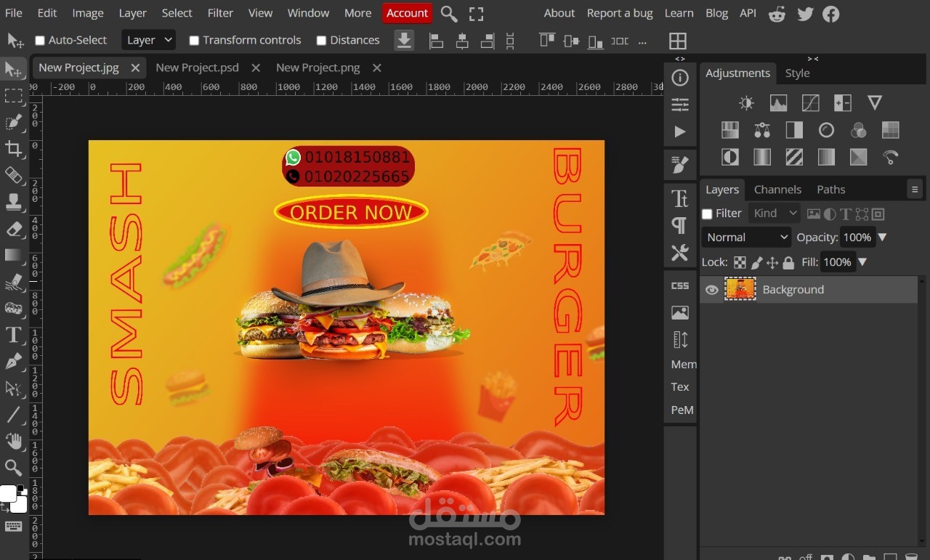The image size is (930, 560).
Task: Open the Character panel icon
Action: tap(680, 198)
